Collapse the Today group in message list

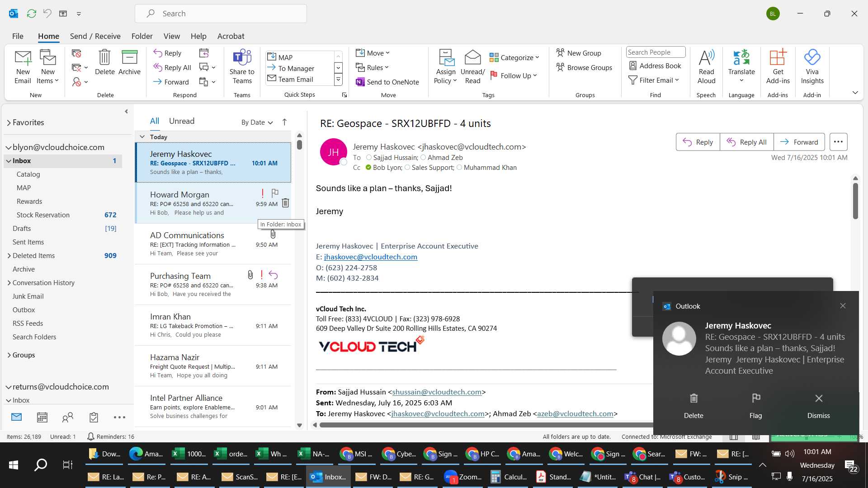(142, 136)
